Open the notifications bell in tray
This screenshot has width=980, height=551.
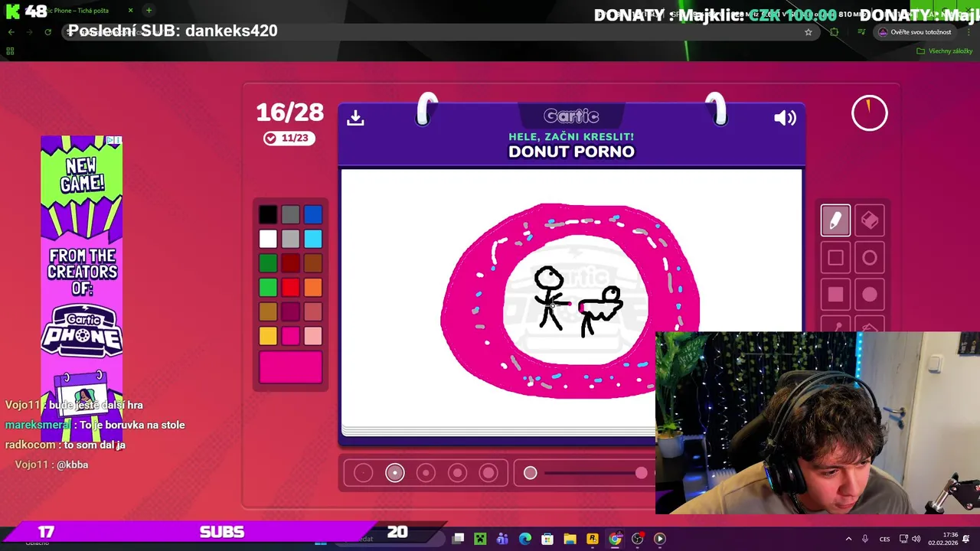click(x=966, y=539)
